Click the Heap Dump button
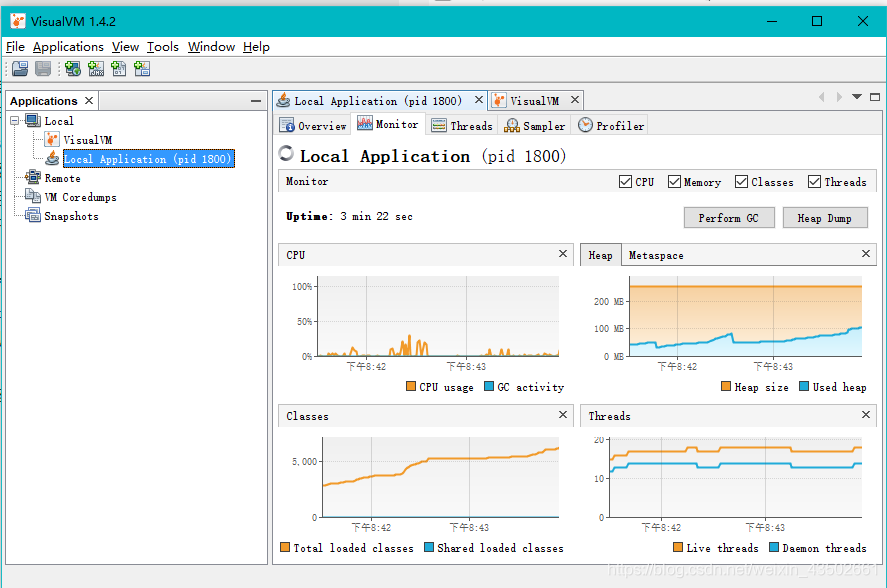Screen dimensions: 887x588 pyautogui.click(x=825, y=218)
